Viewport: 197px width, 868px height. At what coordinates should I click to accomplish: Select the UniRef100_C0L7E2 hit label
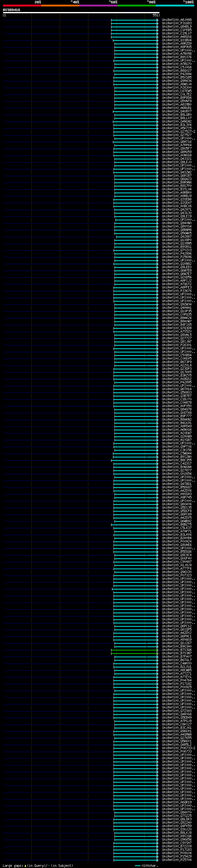(x=176, y=94)
